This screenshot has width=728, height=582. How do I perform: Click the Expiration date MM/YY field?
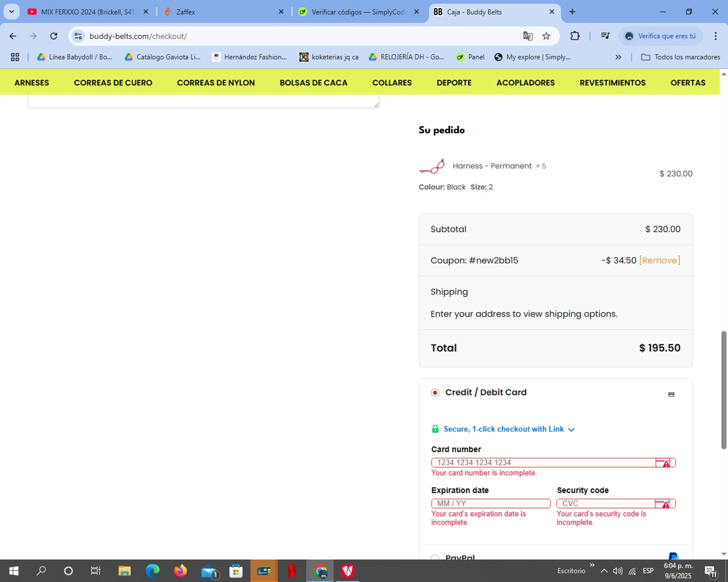pos(491,503)
